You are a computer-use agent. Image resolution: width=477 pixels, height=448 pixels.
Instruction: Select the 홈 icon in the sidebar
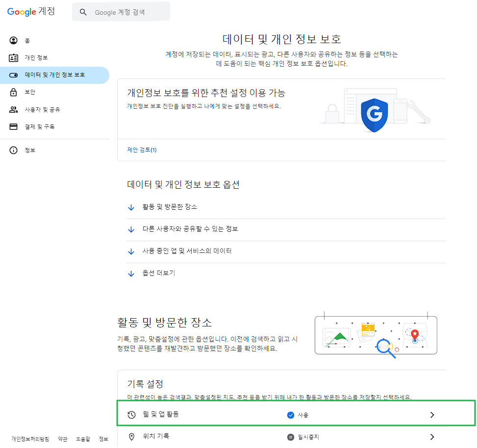(x=13, y=40)
